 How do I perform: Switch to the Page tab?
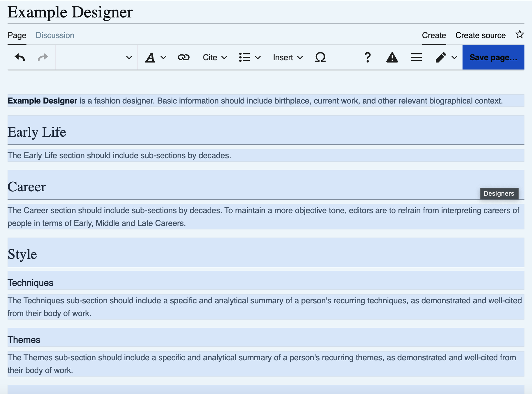point(17,35)
